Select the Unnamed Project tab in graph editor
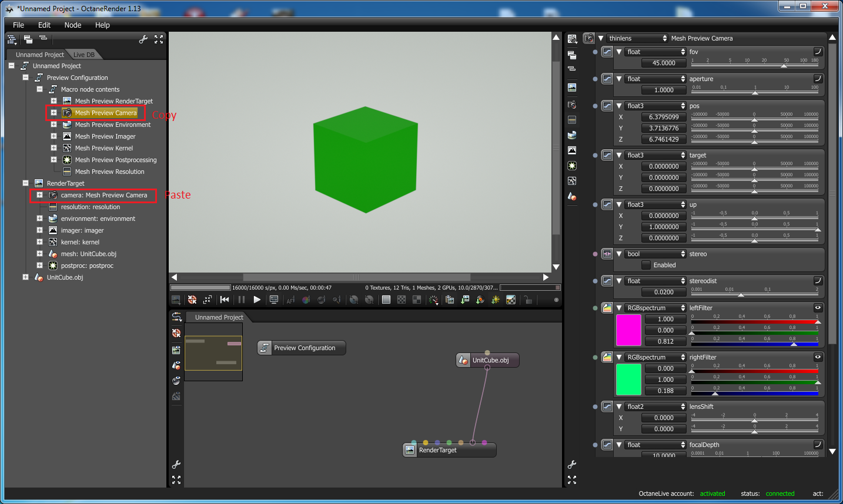 tap(219, 317)
